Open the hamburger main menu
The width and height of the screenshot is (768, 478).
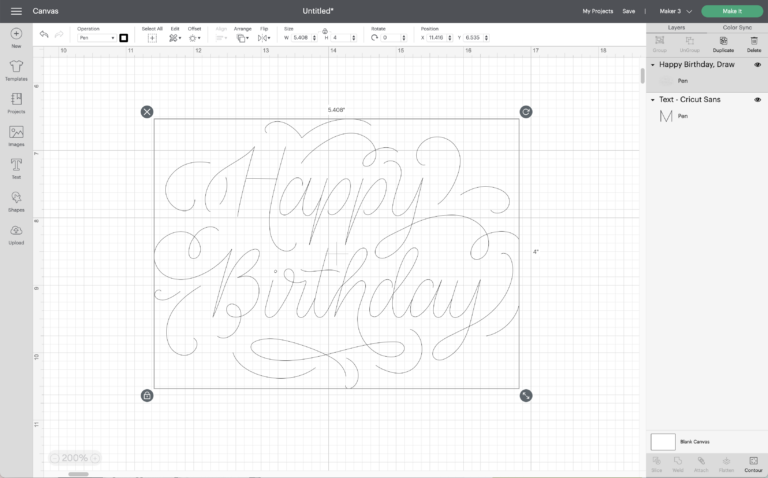click(x=16, y=10)
